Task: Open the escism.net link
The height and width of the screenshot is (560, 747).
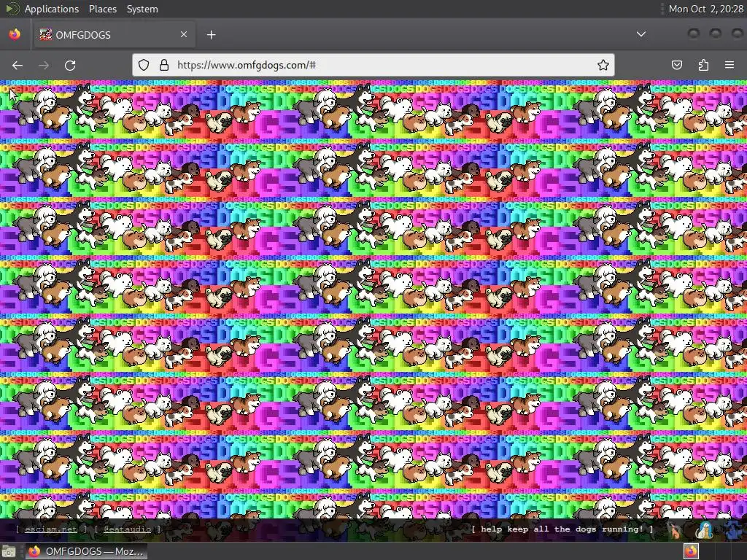Action: 51,529
